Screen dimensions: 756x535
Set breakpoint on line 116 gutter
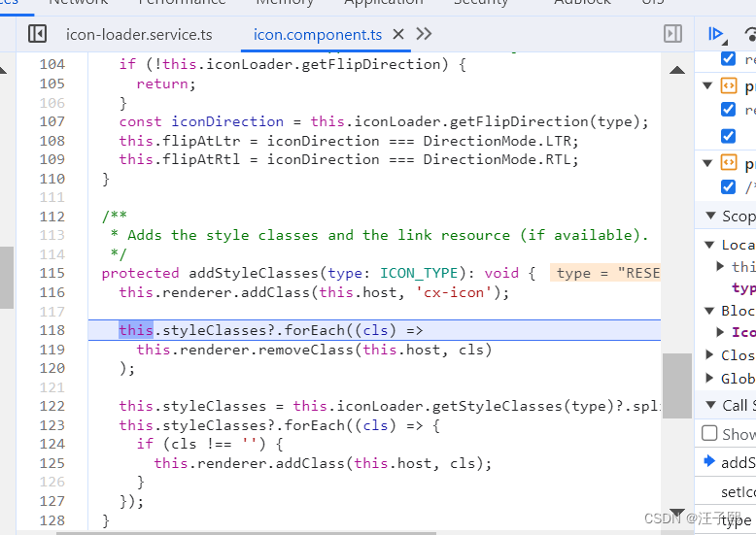point(52,292)
